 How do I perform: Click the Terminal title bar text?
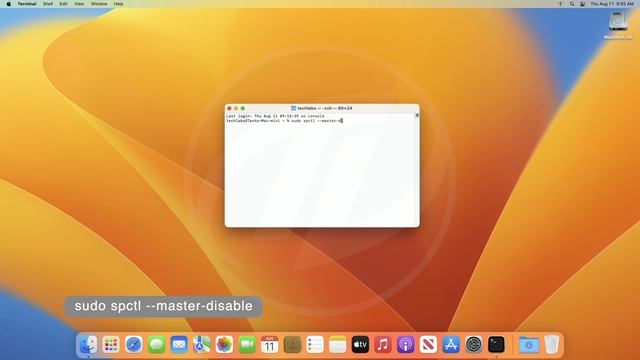click(324, 108)
